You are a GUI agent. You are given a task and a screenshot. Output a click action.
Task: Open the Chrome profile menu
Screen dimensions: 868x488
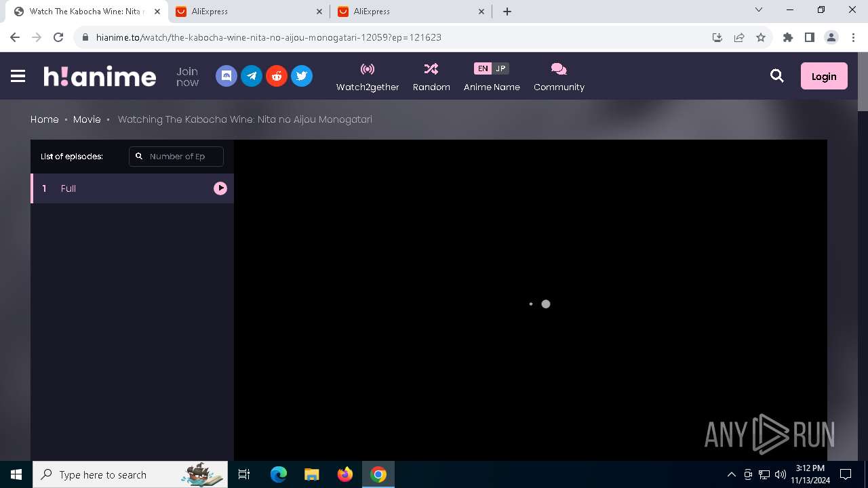(x=831, y=37)
